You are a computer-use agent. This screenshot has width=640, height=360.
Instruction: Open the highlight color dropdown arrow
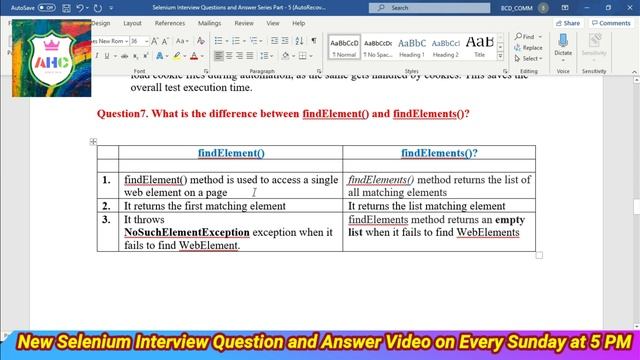[x=185, y=56]
